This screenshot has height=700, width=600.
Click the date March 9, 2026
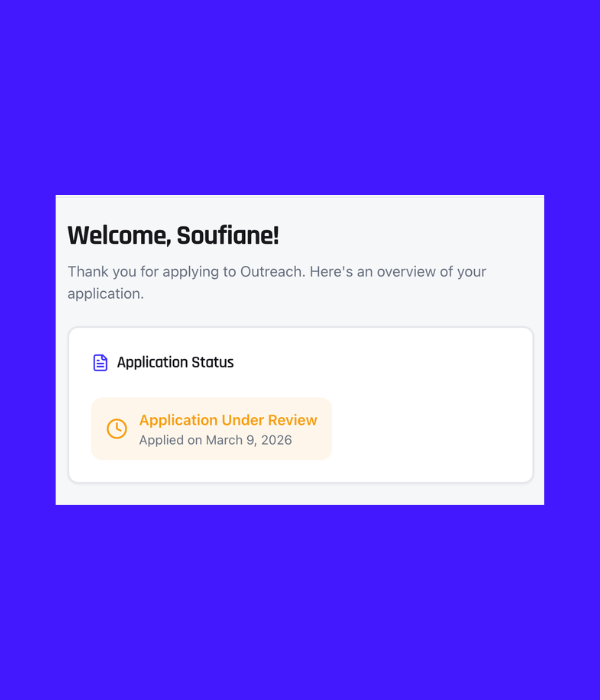point(249,440)
